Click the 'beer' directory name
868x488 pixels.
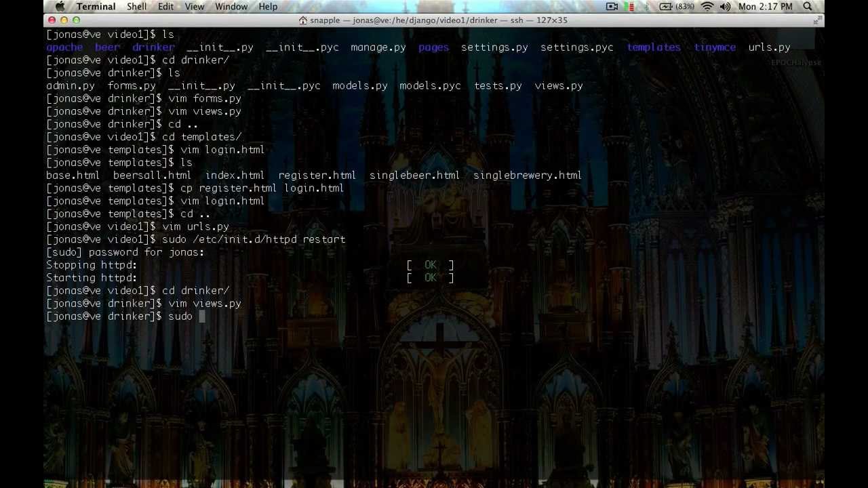pyautogui.click(x=107, y=47)
